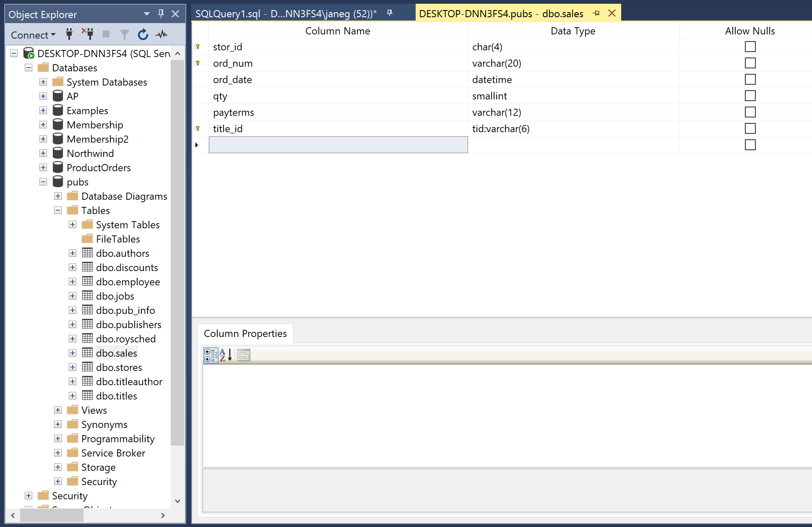Image resolution: width=812 pixels, height=527 pixels.
Task: Sort column properties alphabetically
Action: click(x=226, y=355)
